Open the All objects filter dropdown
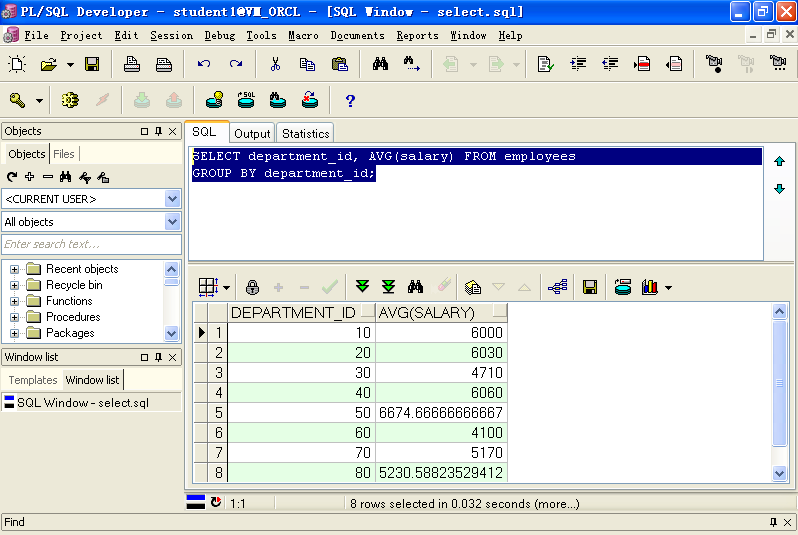This screenshot has height=535, width=798. (172, 222)
